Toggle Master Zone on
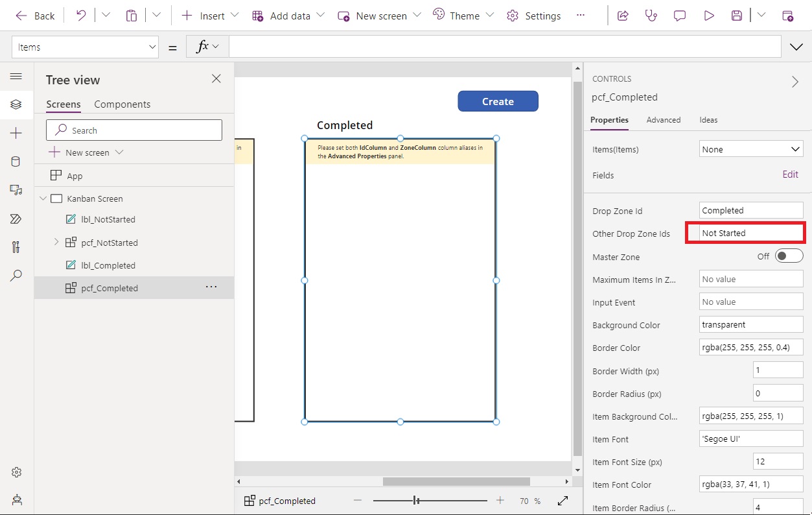This screenshot has width=812, height=515. (788, 256)
